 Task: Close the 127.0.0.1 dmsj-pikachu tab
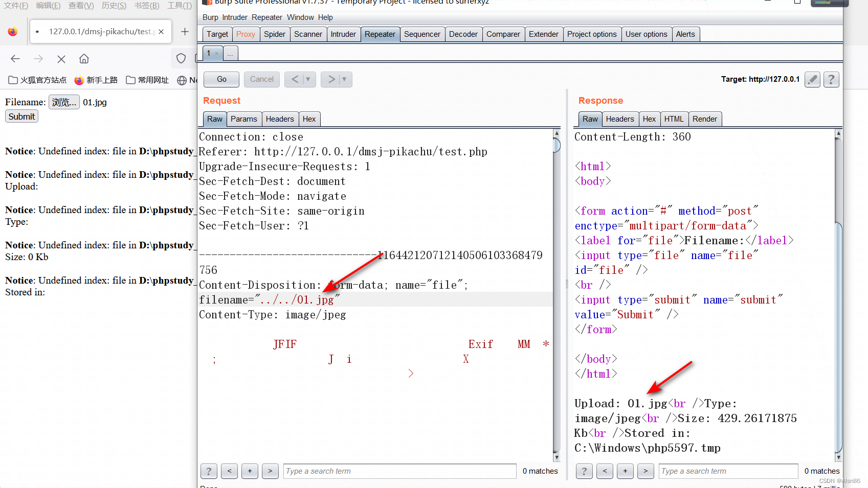[161, 32]
